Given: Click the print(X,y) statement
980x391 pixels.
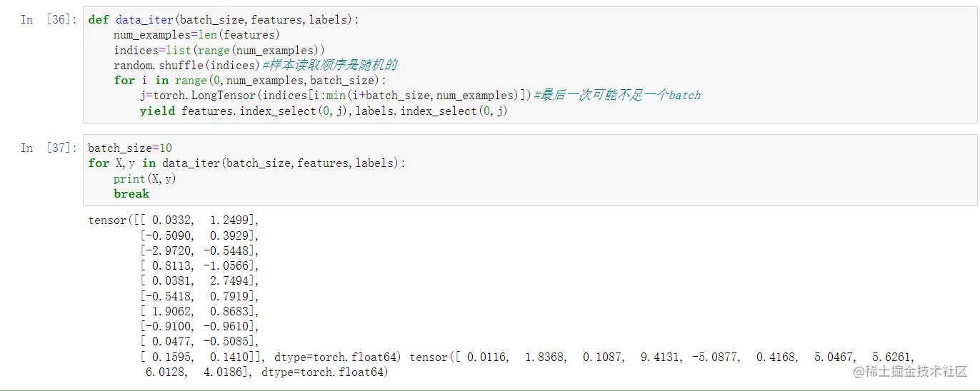Looking at the screenshot, I should [x=144, y=178].
